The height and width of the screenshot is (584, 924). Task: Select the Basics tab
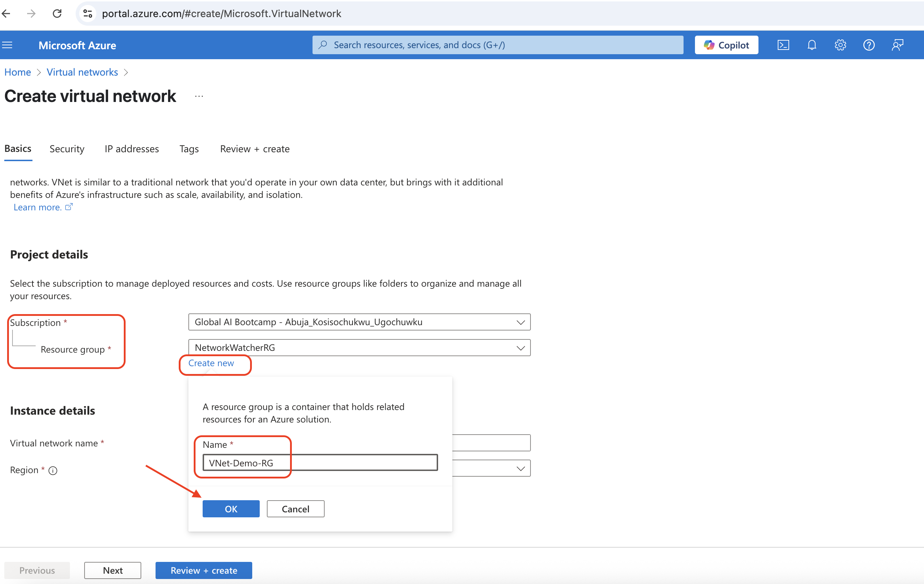click(x=18, y=149)
